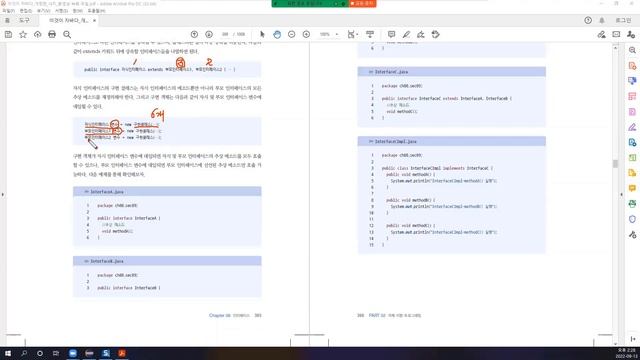The width and height of the screenshot is (640, 360).
Task: Click the Fill & Sign pen icon
Action: point(601,35)
